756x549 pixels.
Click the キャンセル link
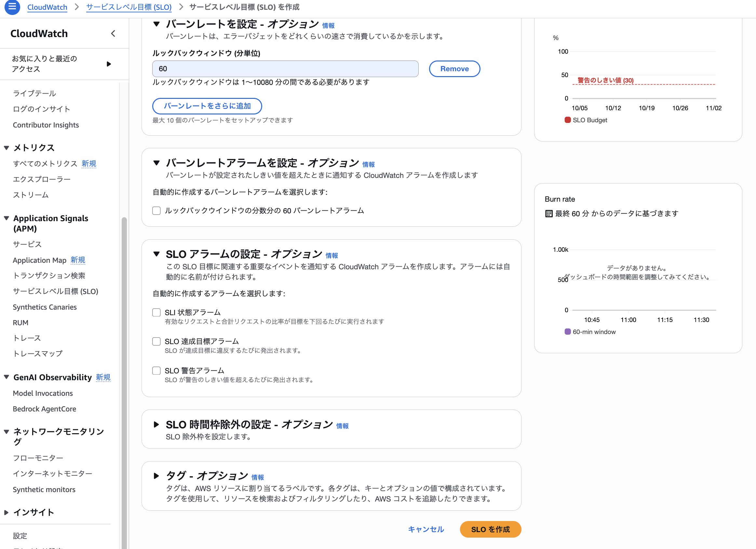426,529
